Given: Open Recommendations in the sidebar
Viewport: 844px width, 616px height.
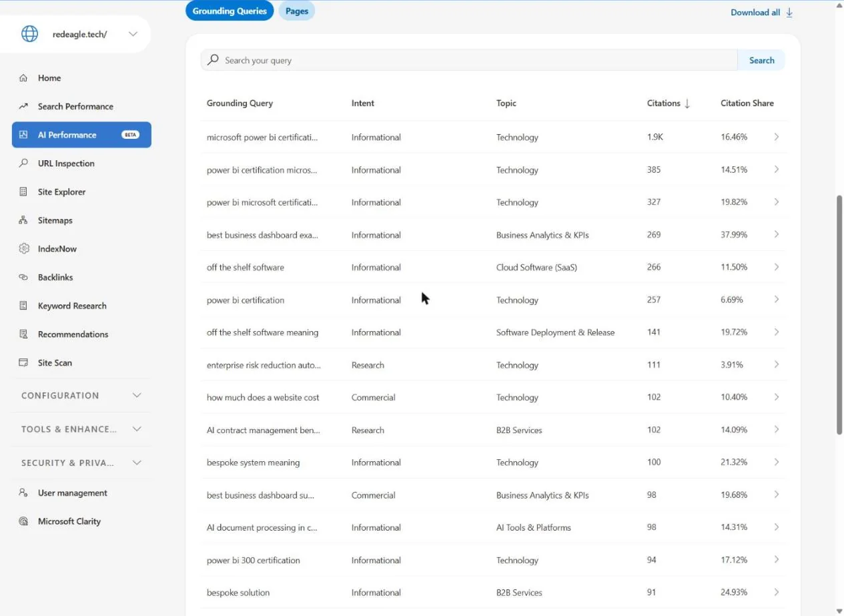Looking at the screenshot, I should point(73,334).
